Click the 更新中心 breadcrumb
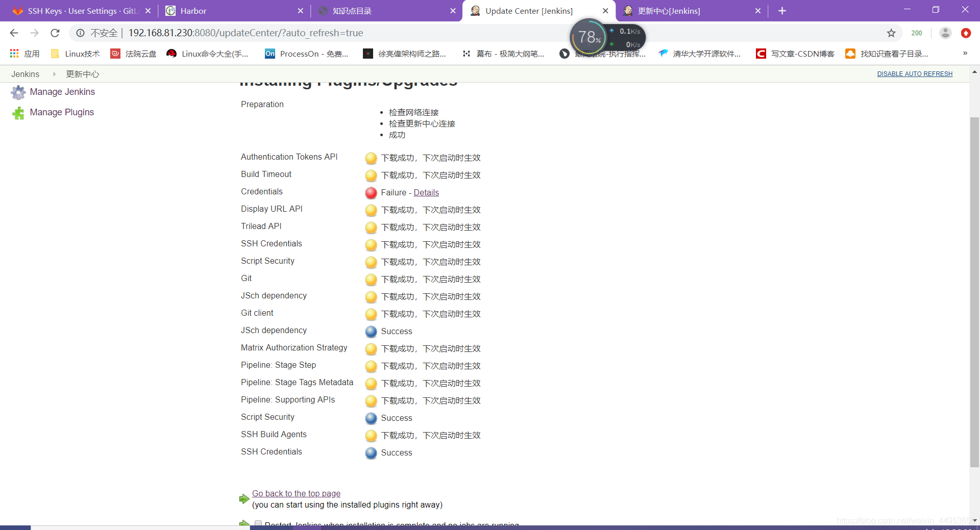Viewport: 980px width, 530px height. pyautogui.click(x=82, y=74)
